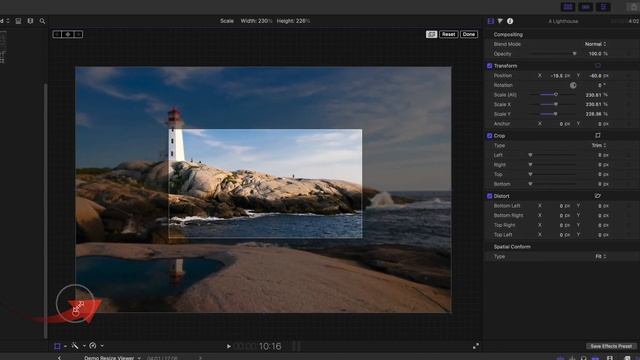This screenshot has width=640, height=360.
Task: Click the Rotation dial control
Action: pyautogui.click(x=573, y=85)
